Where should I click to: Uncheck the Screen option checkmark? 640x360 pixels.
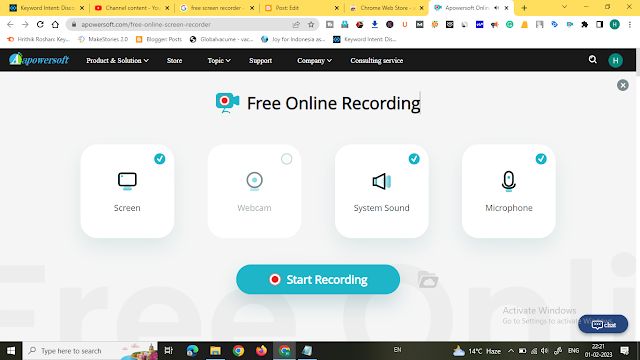point(160,159)
